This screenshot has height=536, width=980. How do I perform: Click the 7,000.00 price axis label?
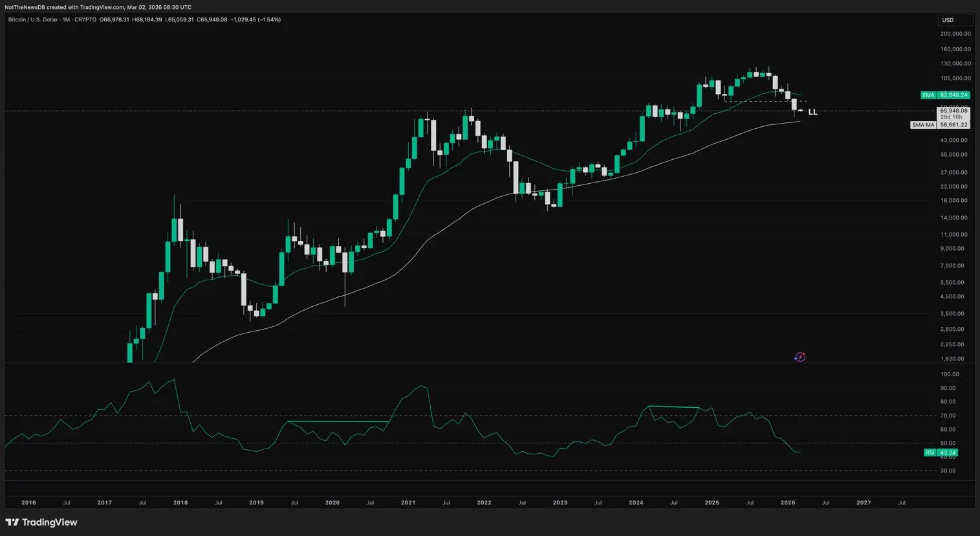pos(952,265)
